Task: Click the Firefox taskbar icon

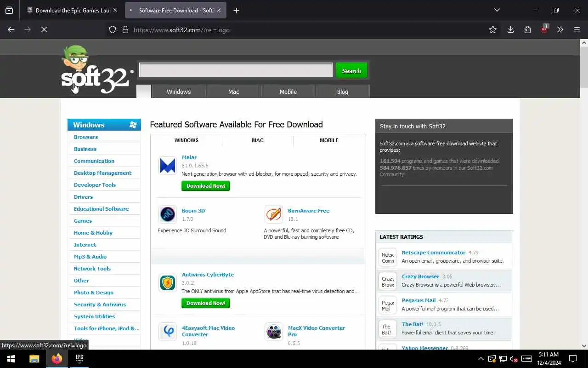Action: tap(57, 359)
